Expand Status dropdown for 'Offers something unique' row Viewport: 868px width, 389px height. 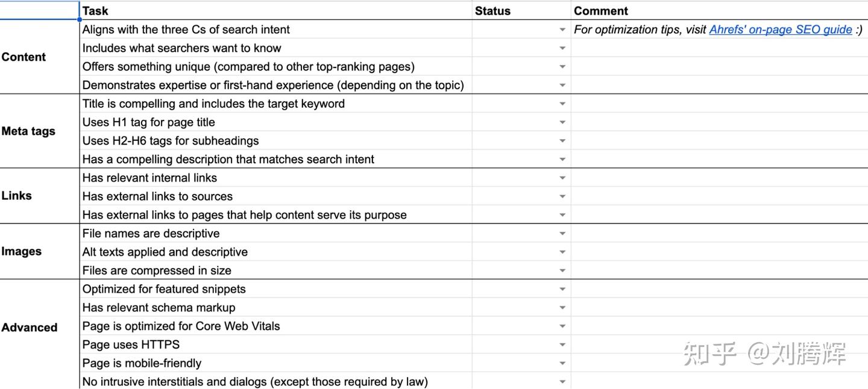click(562, 67)
